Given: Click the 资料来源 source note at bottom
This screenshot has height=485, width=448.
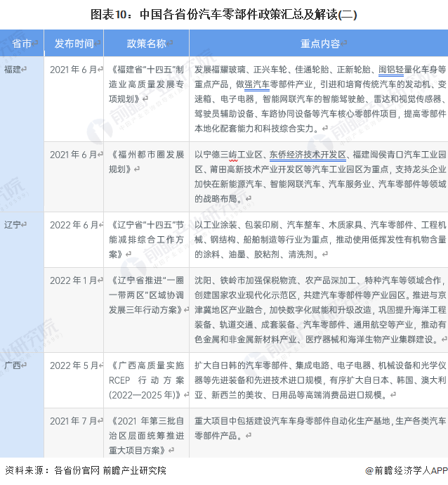Looking at the screenshot, I should (x=85, y=470).
